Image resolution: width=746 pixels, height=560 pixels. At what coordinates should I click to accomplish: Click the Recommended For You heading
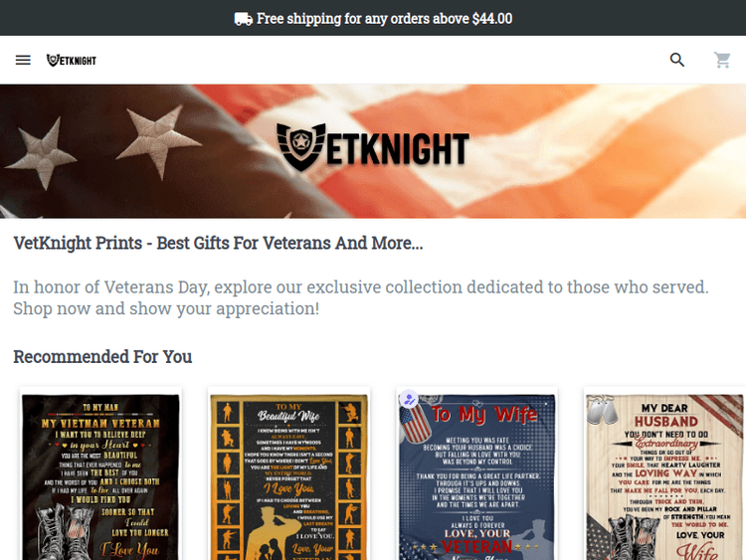(x=102, y=357)
